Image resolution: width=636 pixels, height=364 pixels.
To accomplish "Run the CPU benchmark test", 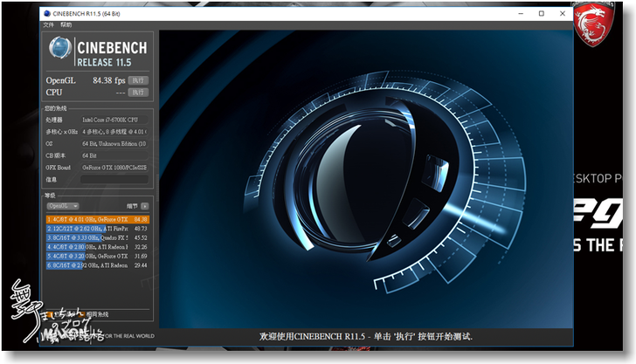I will coord(138,92).
